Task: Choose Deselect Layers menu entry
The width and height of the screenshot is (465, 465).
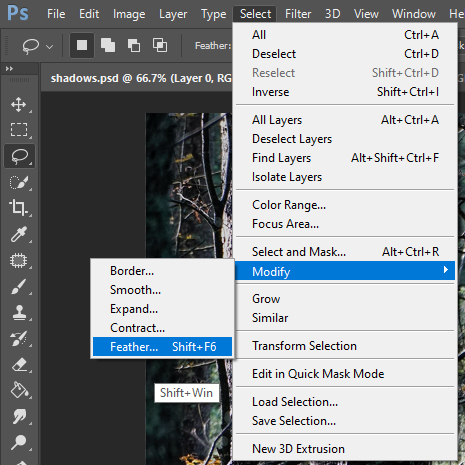Action: coord(345,139)
